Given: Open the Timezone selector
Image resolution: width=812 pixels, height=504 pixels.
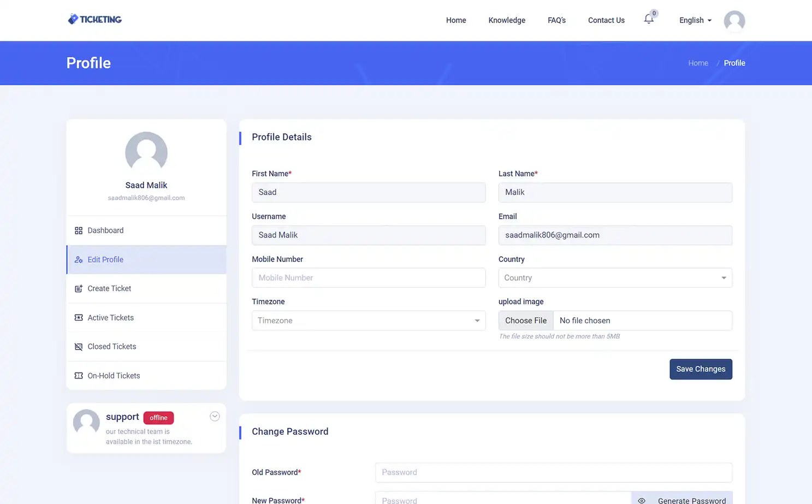Looking at the screenshot, I should [x=369, y=321].
